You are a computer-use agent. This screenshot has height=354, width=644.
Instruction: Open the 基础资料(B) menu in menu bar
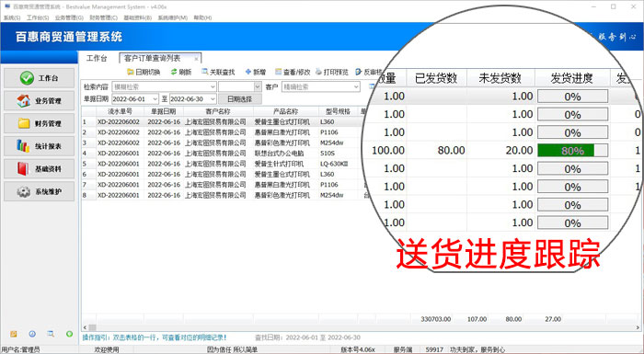pos(138,17)
